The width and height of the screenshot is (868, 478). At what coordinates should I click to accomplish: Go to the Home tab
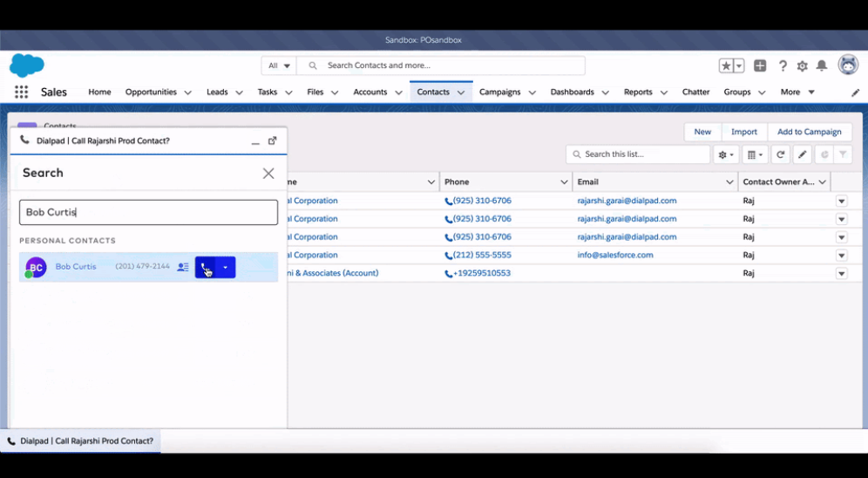99,92
